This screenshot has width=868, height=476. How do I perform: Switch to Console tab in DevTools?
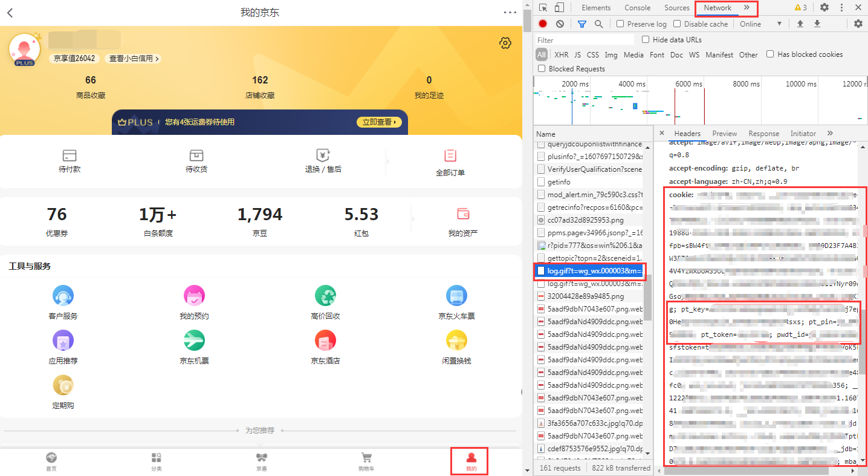(638, 8)
